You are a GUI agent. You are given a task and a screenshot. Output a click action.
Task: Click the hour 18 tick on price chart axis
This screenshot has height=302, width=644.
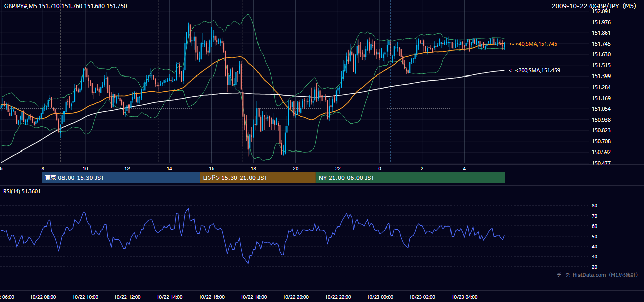[x=253, y=169]
